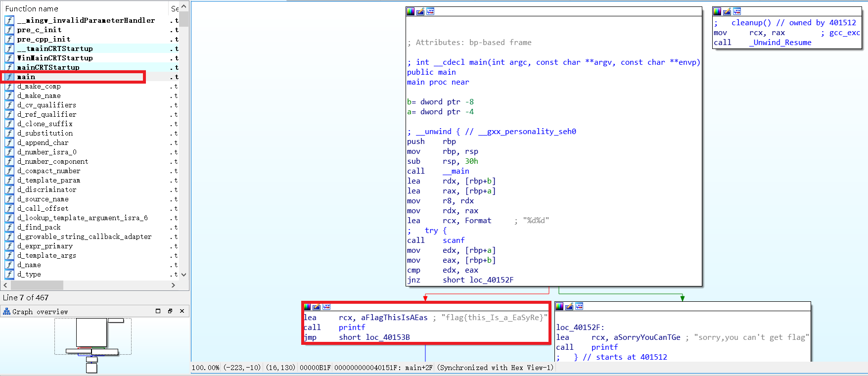This screenshot has width=868, height=376.
Task: Select __mingw_invalidParameterHandler function row
Action: pos(91,20)
